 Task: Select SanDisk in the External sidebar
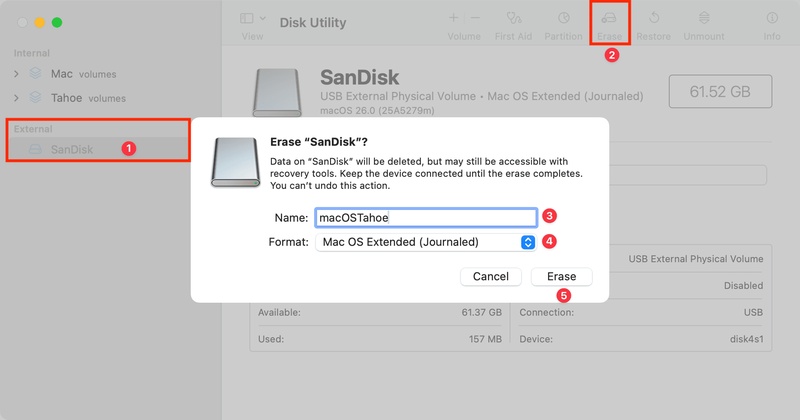(x=72, y=149)
